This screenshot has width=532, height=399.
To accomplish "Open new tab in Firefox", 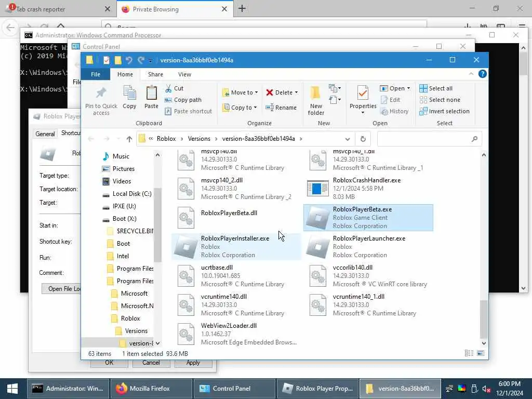I will coord(242,9).
